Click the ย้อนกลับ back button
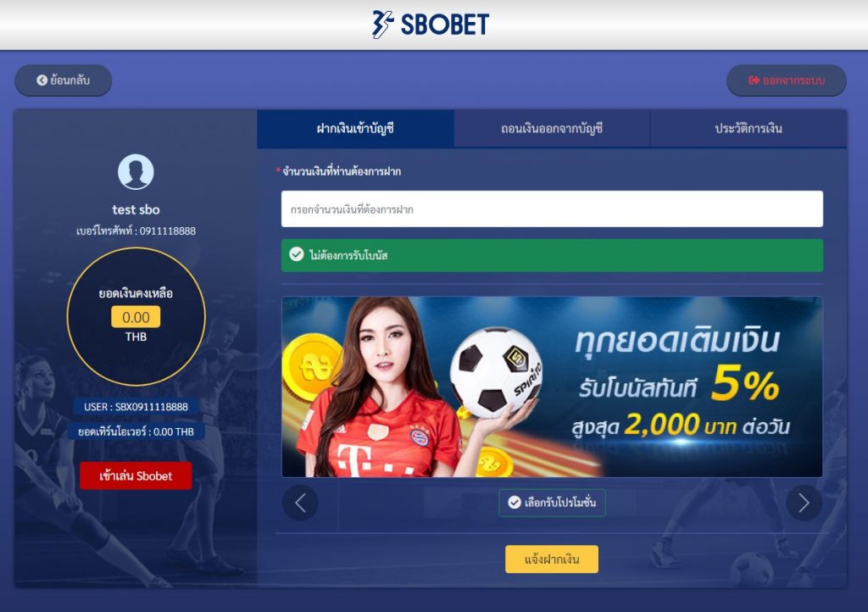868x612 pixels. click(63, 81)
